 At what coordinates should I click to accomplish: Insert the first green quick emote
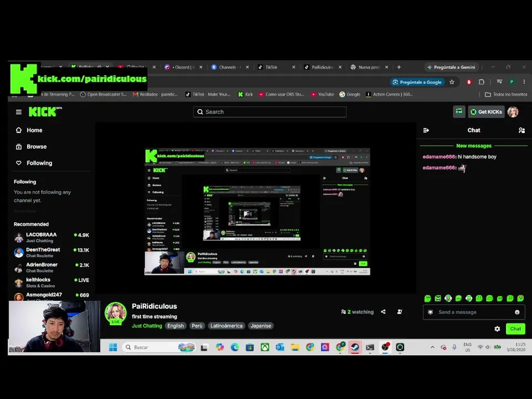pyautogui.click(x=427, y=298)
